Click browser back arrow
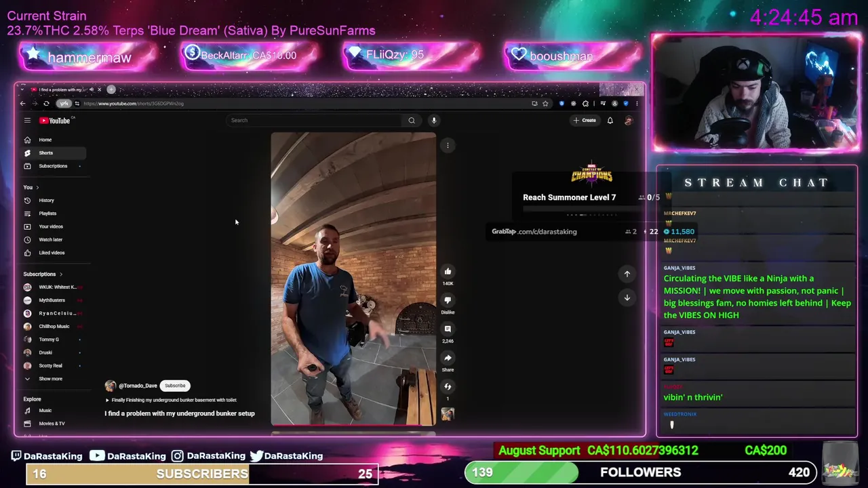Screen dimensions: 868x488 [x=22, y=104]
